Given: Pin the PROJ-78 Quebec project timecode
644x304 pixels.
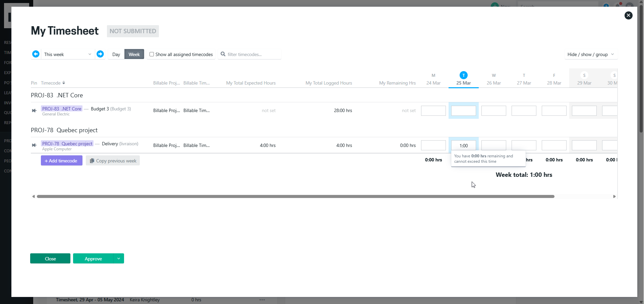Looking at the screenshot, I should pos(34,145).
